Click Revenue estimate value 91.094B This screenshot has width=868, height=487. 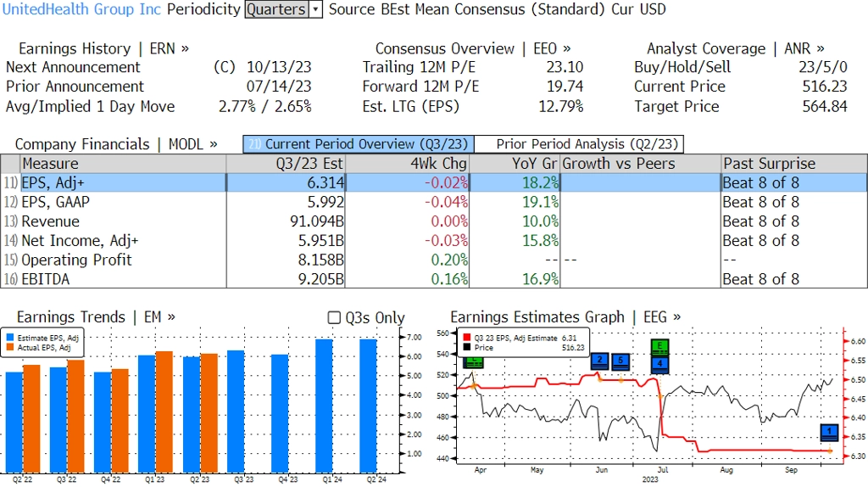click(x=317, y=221)
